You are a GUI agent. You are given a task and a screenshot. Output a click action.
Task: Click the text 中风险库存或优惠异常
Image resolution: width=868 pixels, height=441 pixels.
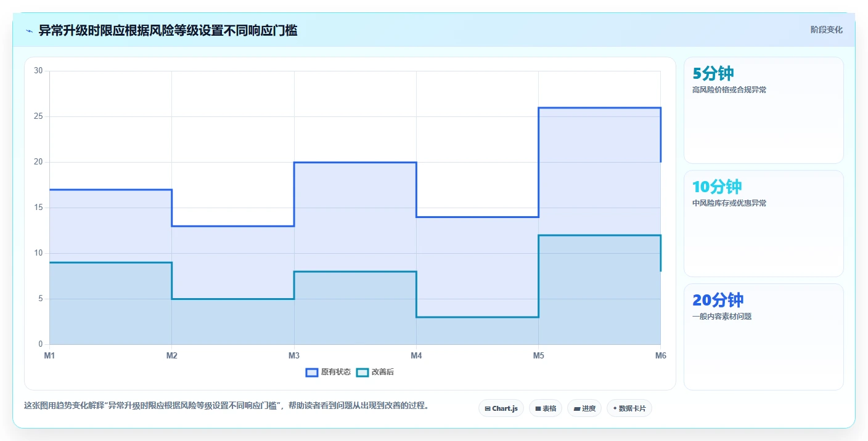tap(729, 203)
